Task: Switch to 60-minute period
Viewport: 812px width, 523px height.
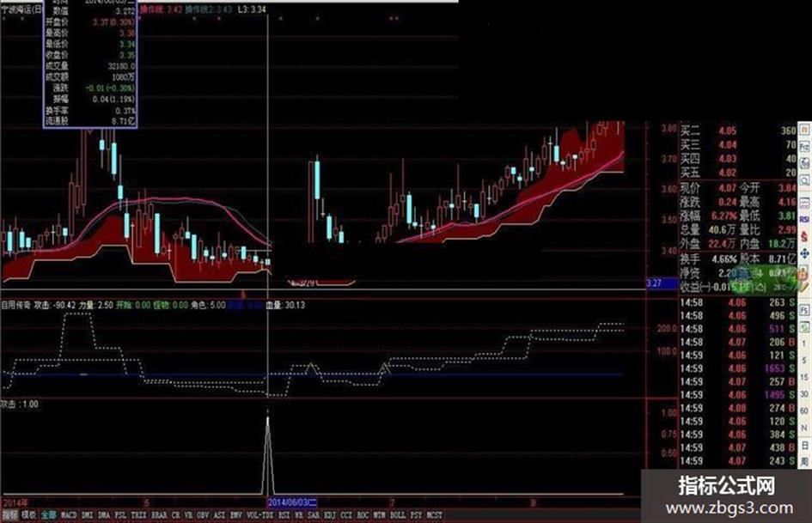Action: coord(804,410)
